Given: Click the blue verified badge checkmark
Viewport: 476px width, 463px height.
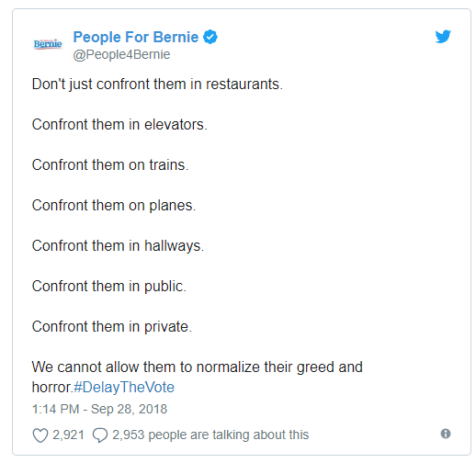Looking at the screenshot, I should click(210, 37).
